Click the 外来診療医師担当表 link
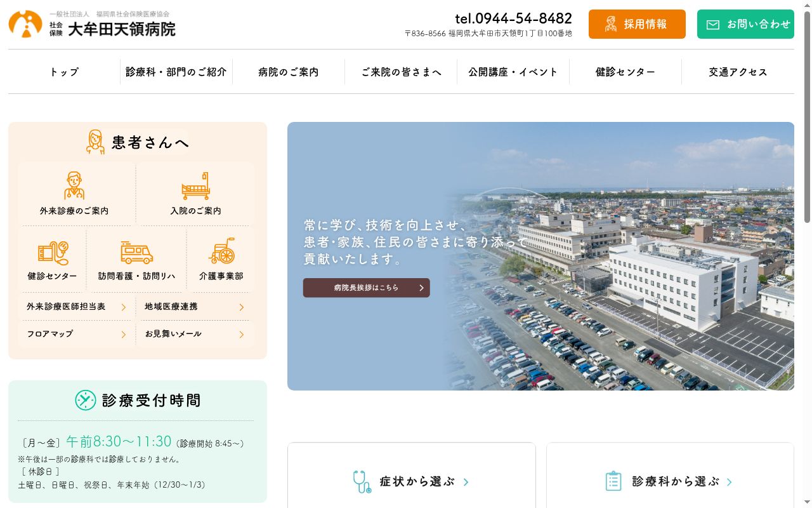The width and height of the screenshot is (812, 508). [77, 307]
